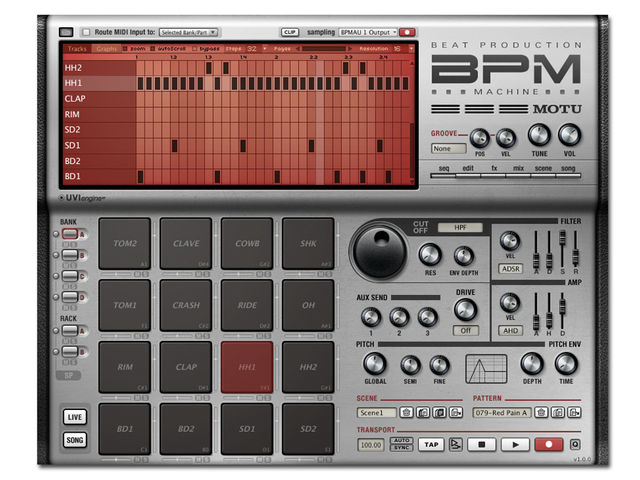Click the CLIP button
Image resolution: width=640 pixels, height=480 pixels.
coord(290,32)
